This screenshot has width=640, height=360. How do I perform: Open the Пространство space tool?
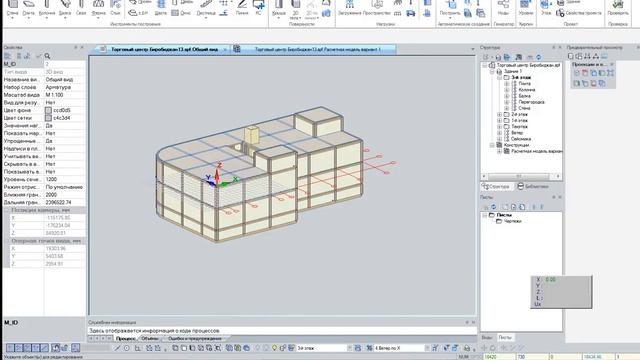[376, 8]
